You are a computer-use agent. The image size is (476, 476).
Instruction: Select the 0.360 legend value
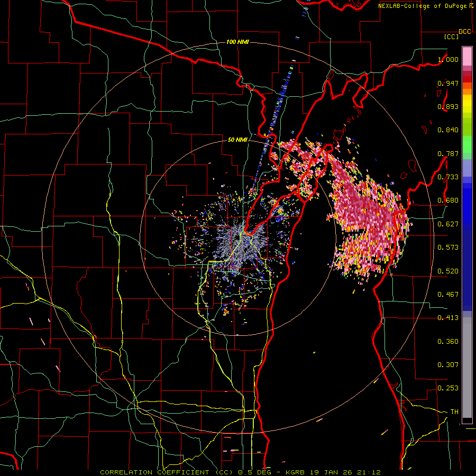(448, 342)
